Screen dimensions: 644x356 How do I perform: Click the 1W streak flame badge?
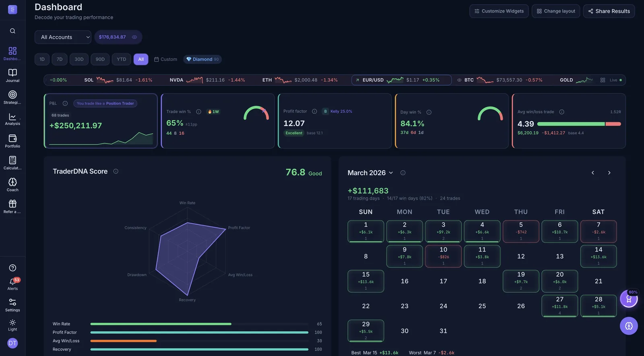click(x=213, y=112)
